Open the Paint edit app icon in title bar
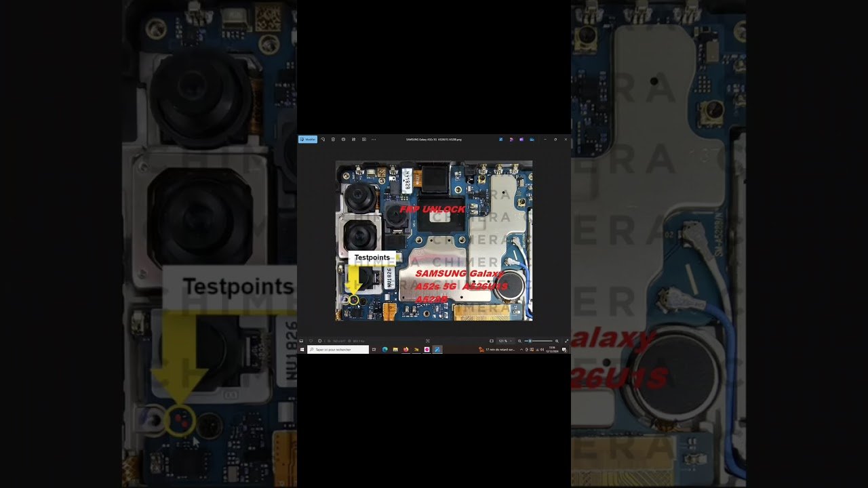Screen dimensions: 868x488 click(x=501, y=139)
